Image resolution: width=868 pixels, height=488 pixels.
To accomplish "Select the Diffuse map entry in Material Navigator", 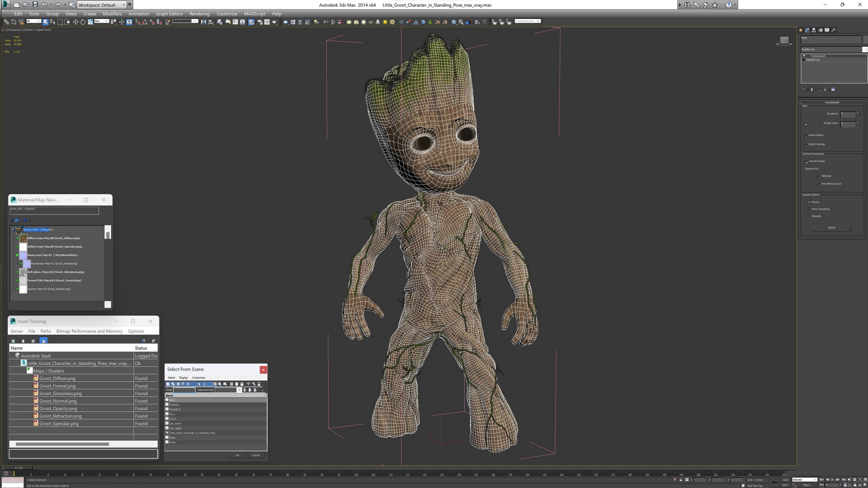I will tap(53, 238).
